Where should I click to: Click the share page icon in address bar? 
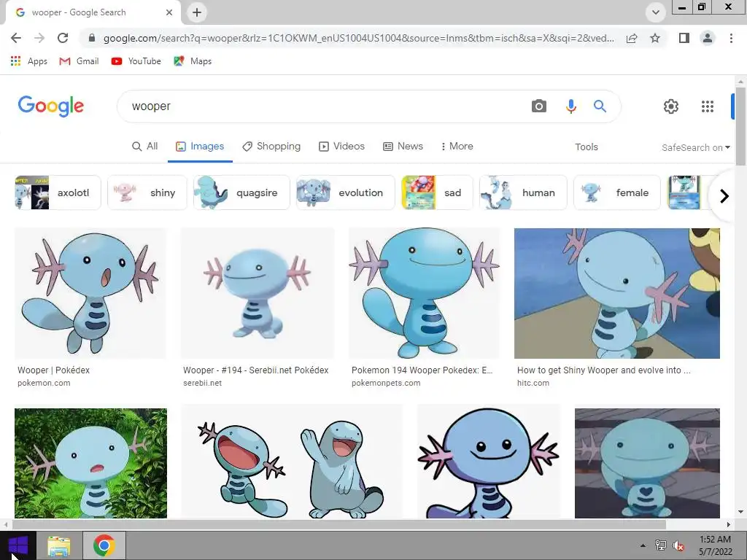(x=632, y=38)
